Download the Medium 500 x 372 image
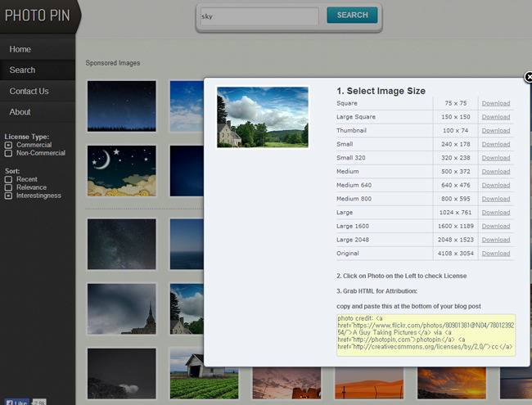Viewport: 532px width, 405px height. point(495,172)
